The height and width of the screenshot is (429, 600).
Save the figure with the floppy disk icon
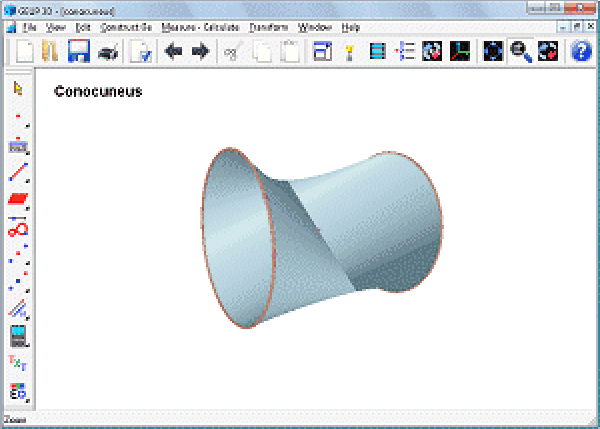pos(79,52)
